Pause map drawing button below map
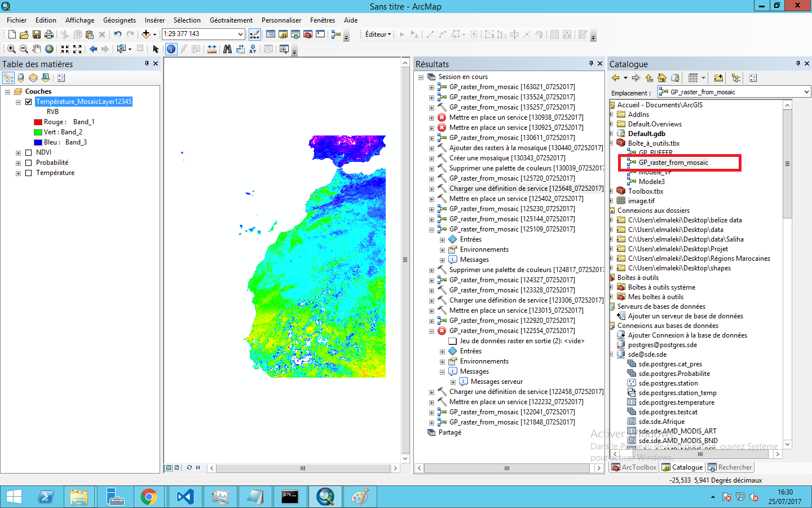 pyautogui.click(x=198, y=467)
